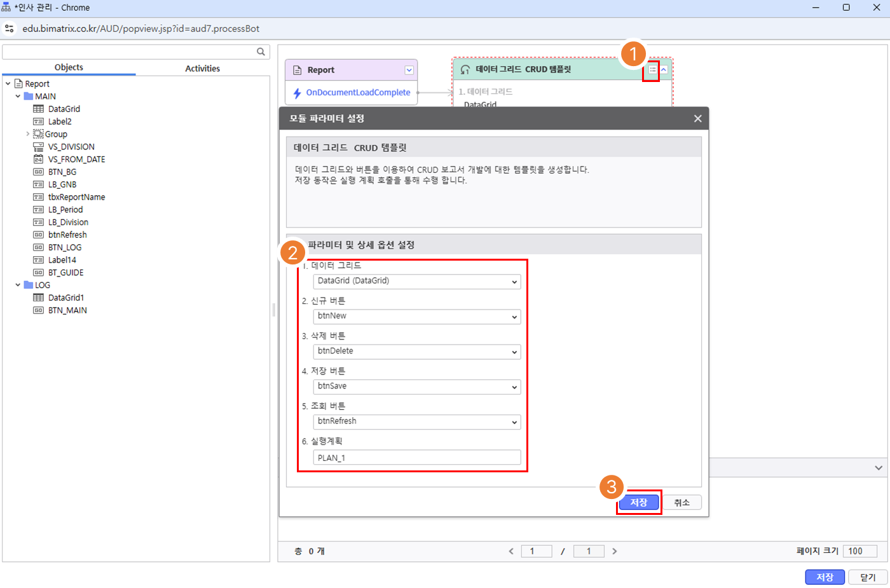Click the PLAN_1 execution plan input field
The height and width of the screenshot is (588, 890).
tap(417, 458)
